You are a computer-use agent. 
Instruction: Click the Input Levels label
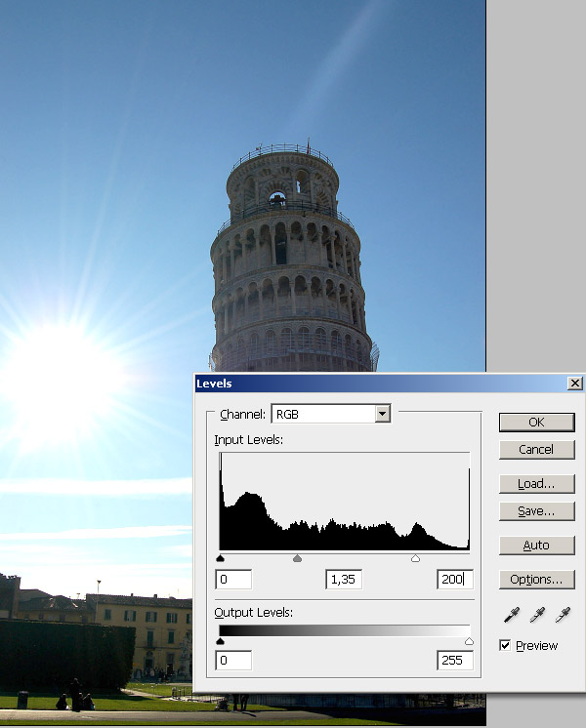[x=249, y=440]
